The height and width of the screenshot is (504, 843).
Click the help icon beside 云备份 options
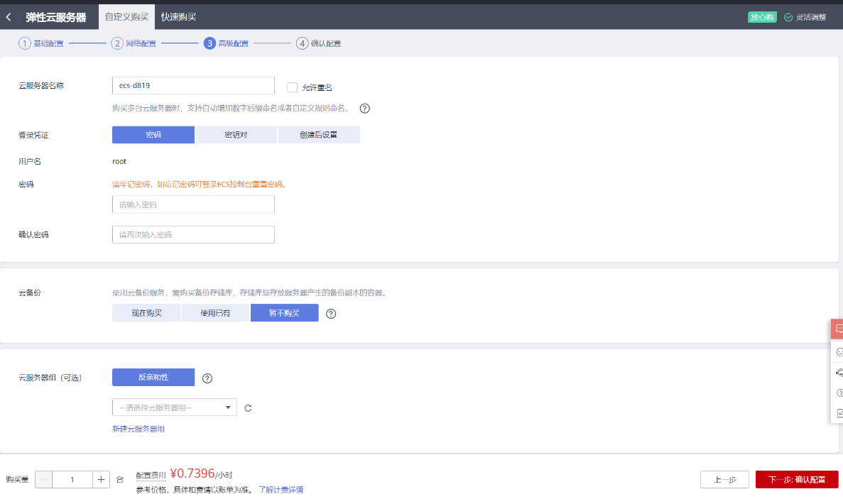[x=331, y=313]
